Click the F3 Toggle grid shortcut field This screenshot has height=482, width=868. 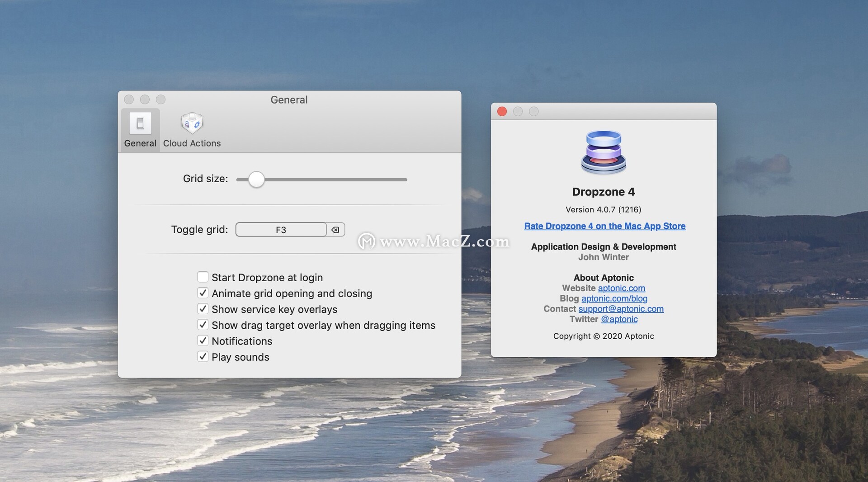click(281, 230)
